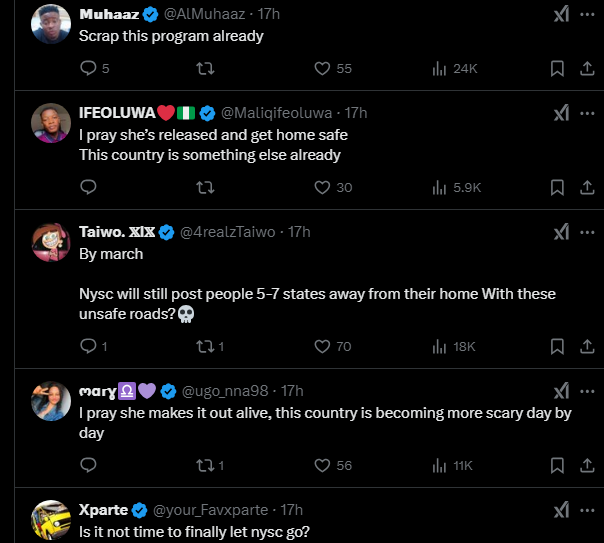The image size is (604, 543).
Task: Open more options on Taiwo's tweet
Action: (x=586, y=232)
